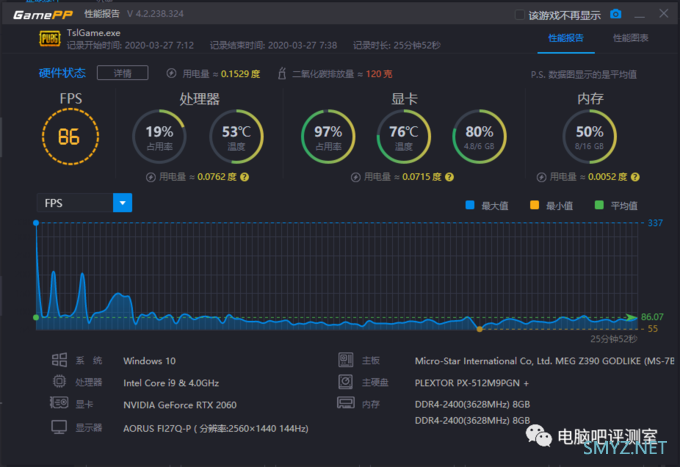Switch to the 性能图表 tab

coord(631,38)
